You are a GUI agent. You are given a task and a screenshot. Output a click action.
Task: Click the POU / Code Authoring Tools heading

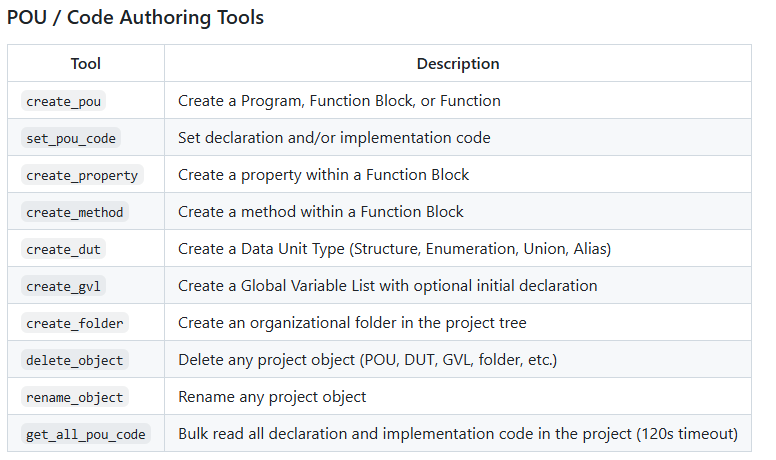135,17
